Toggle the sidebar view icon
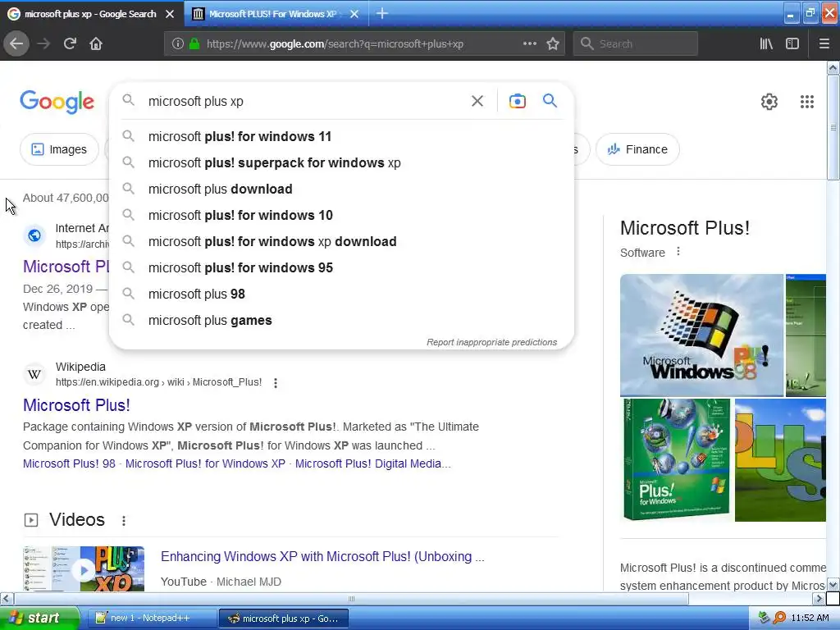Image resolution: width=840 pixels, height=630 pixels. point(792,43)
